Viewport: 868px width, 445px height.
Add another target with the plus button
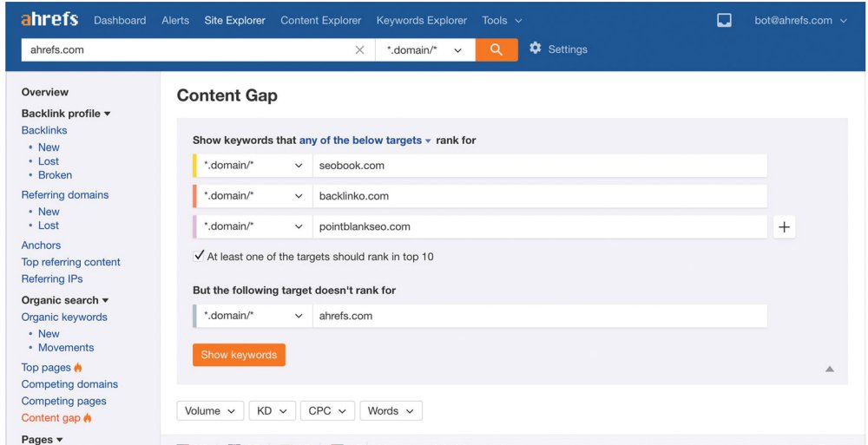click(x=784, y=227)
